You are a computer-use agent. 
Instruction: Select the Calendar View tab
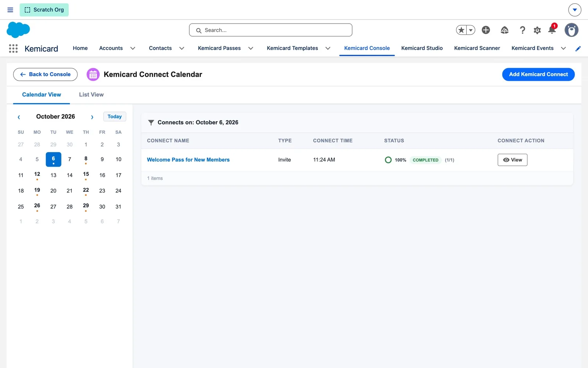coord(42,95)
